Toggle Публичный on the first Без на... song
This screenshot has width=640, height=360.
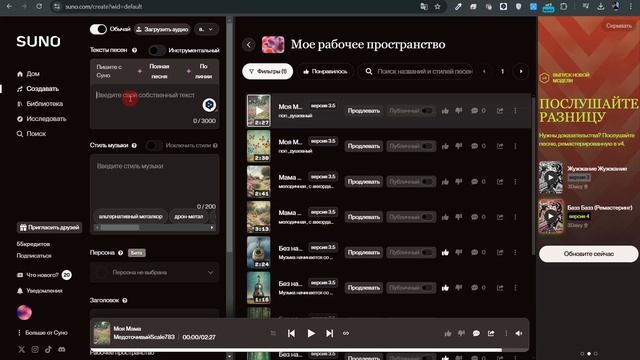pos(410,252)
